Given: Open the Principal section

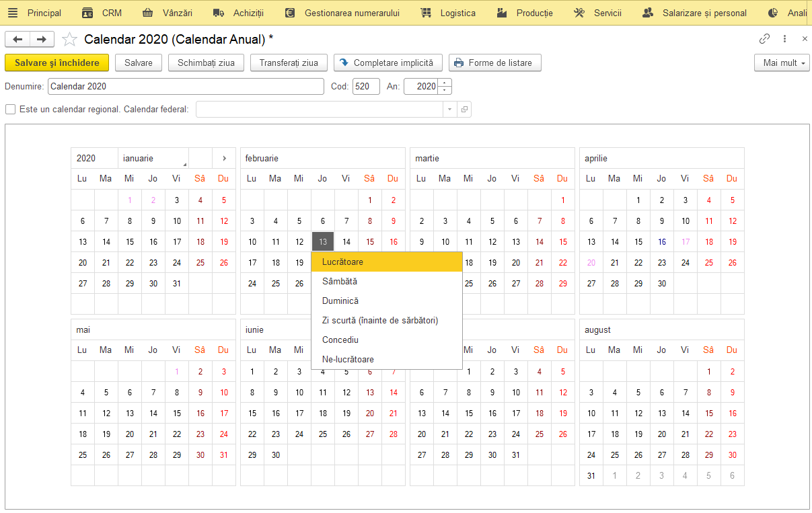Looking at the screenshot, I should [x=44, y=13].
